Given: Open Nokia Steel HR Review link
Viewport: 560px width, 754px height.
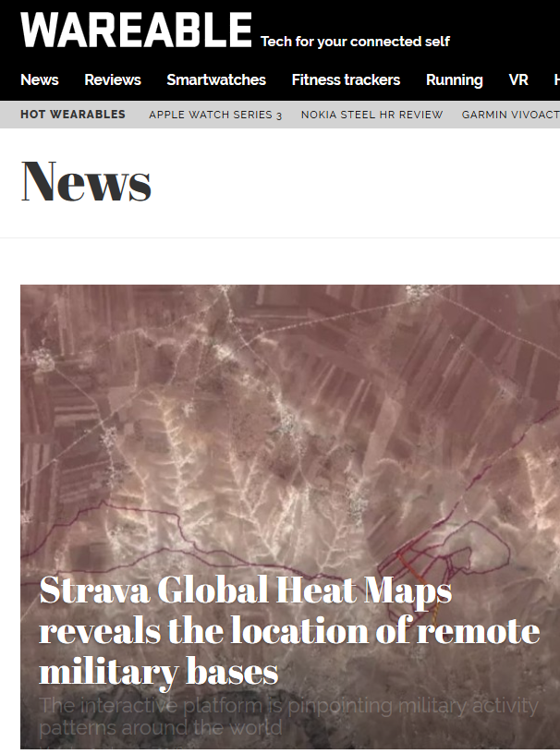Looking at the screenshot, I should coord(371,115).
